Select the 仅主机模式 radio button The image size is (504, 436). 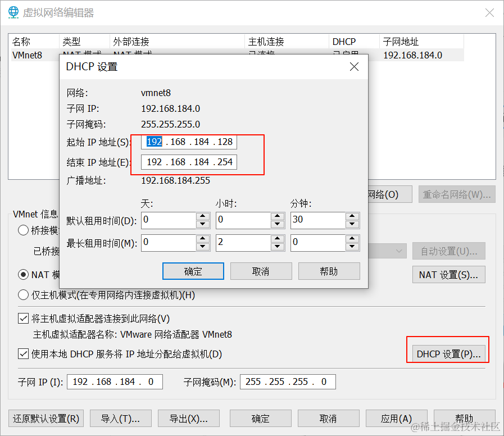[23, 294]
